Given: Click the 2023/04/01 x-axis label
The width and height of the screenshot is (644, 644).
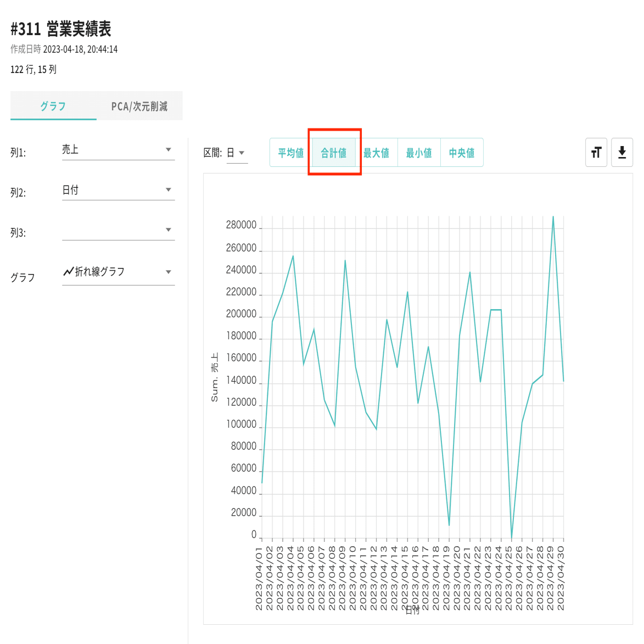Looking at the screenshot, I should 259,578.
